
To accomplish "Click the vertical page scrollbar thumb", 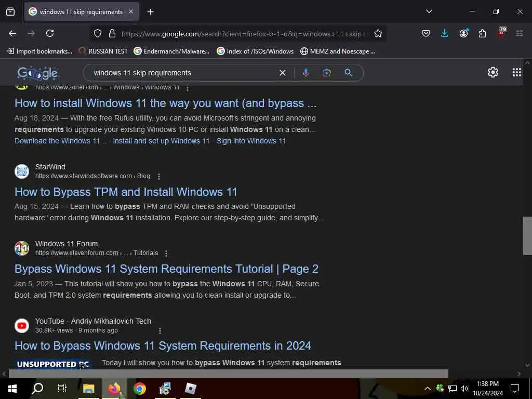I will [527, 235].
